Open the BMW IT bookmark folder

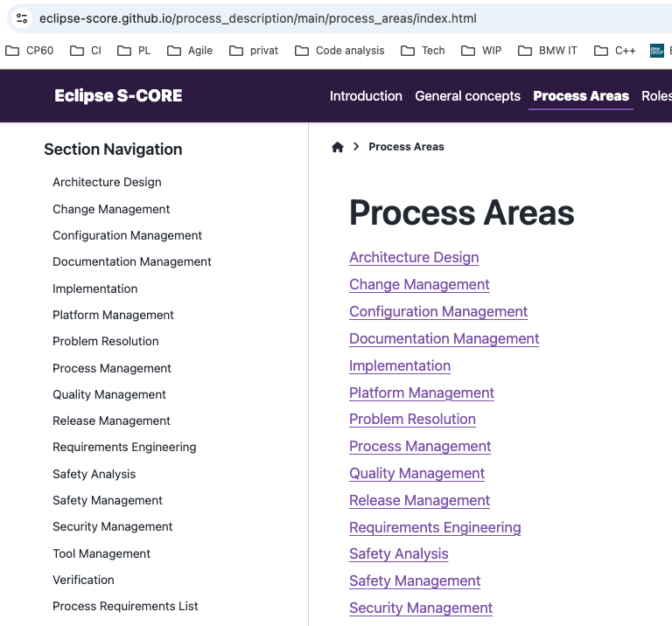[548, 51]
